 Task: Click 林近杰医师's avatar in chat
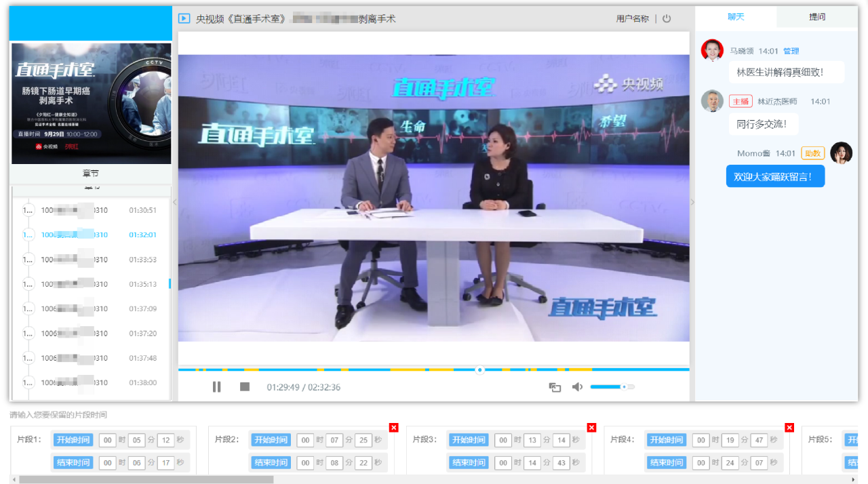[712, 101]
